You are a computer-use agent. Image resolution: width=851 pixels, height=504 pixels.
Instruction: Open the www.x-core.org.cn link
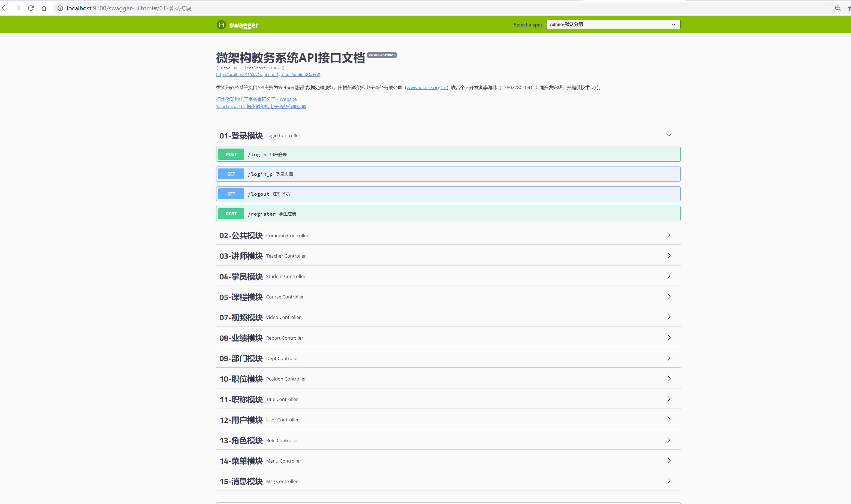tap(426, 87)
